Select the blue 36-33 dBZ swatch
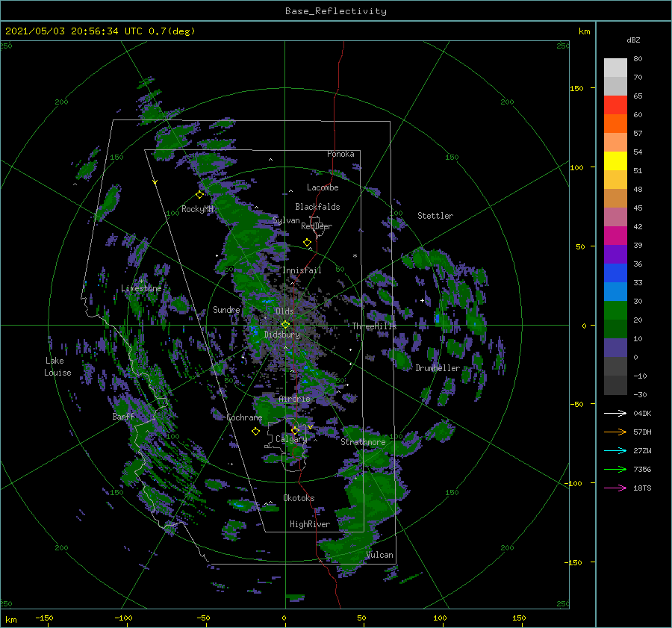672x628 pixels. [615, 273]
